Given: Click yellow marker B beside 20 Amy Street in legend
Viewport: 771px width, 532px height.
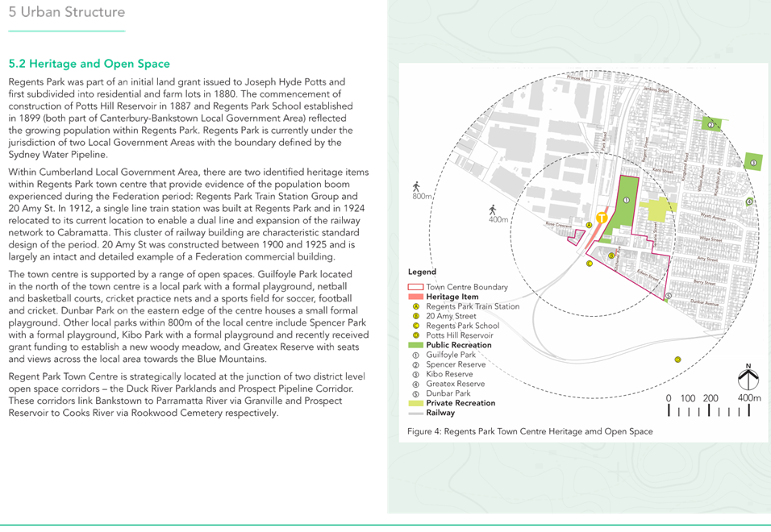Looking at the screenshot, I should click(416, 316).
